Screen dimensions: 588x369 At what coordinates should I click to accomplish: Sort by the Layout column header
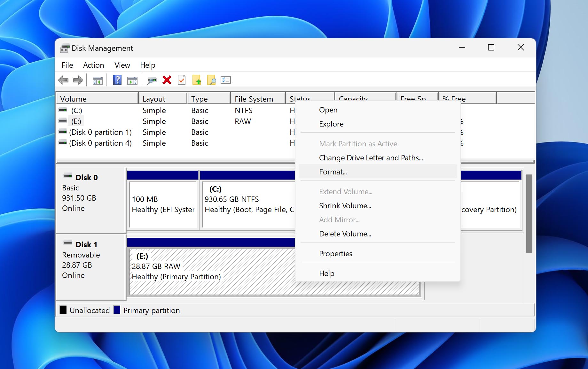pos(163,98)
